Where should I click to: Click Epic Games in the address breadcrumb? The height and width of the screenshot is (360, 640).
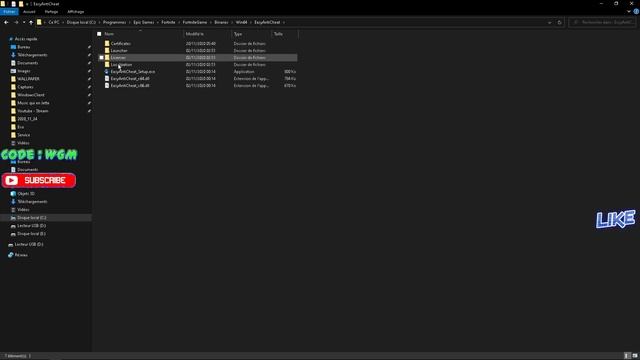click(x=144, y=22)
